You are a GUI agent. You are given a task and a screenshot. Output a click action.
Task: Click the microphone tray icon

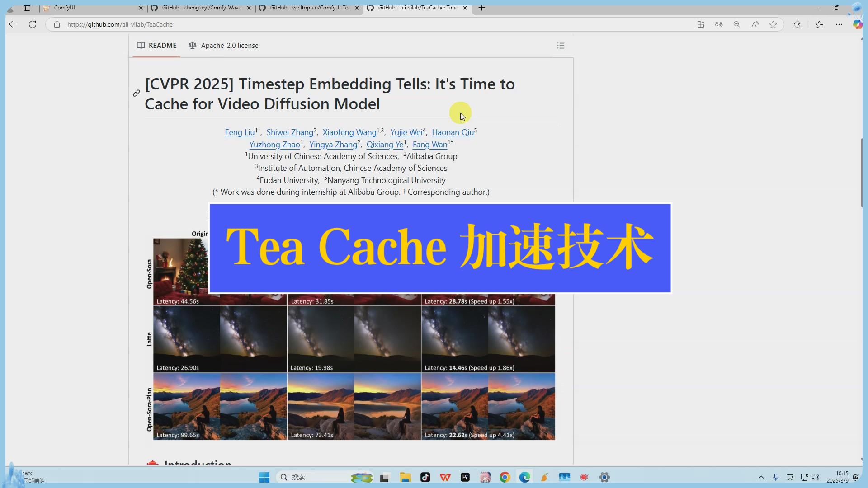(776, 477)
